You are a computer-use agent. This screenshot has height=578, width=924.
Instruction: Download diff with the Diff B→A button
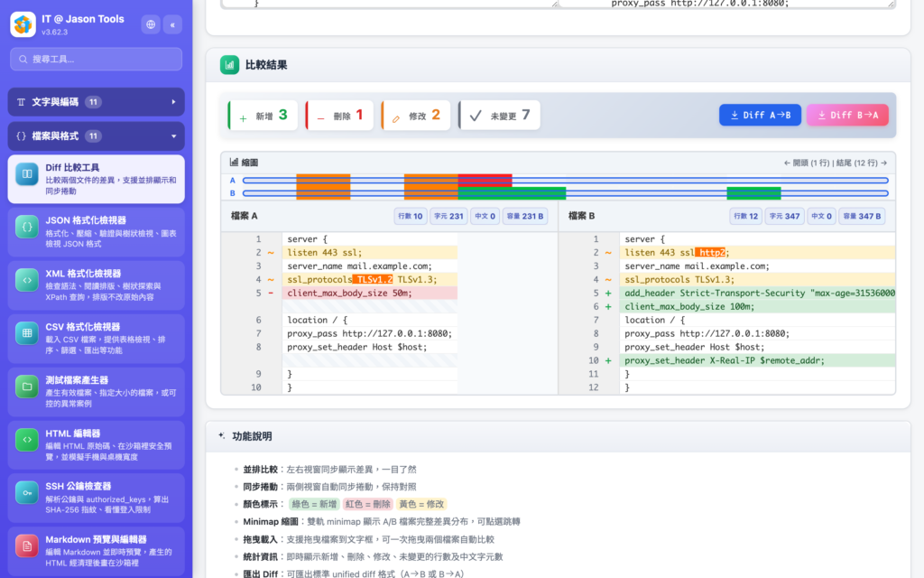click(847, 115)
